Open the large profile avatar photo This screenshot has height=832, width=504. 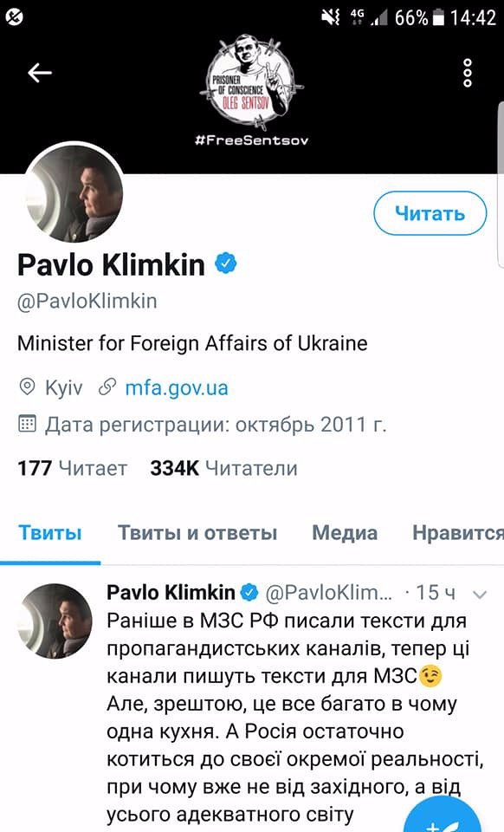74,194
